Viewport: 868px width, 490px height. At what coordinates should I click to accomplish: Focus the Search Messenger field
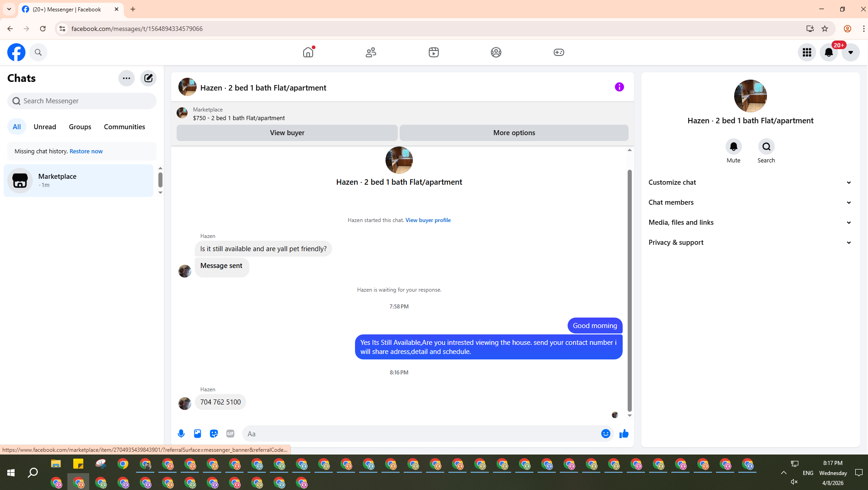point(82,101)
